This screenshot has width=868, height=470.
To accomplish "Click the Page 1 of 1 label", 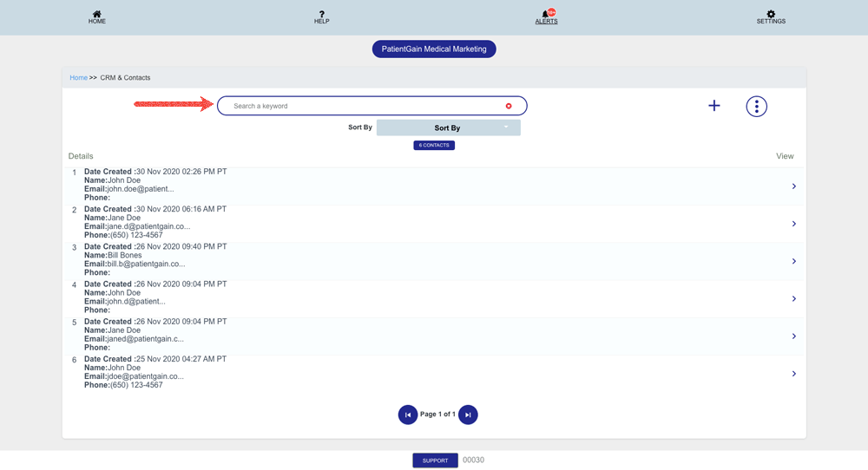I will (437, 415).
